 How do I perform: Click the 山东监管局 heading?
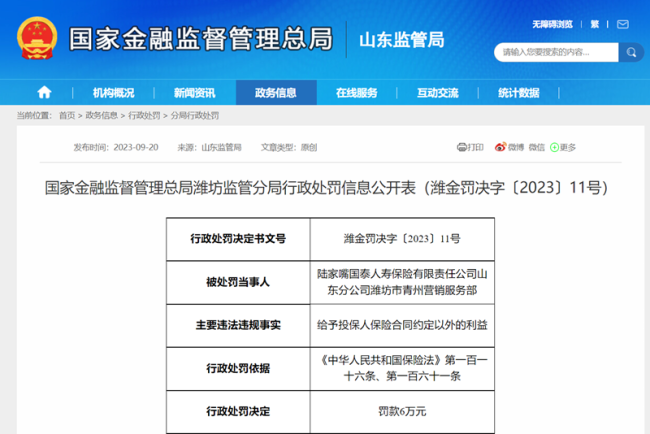pos(402,40)
